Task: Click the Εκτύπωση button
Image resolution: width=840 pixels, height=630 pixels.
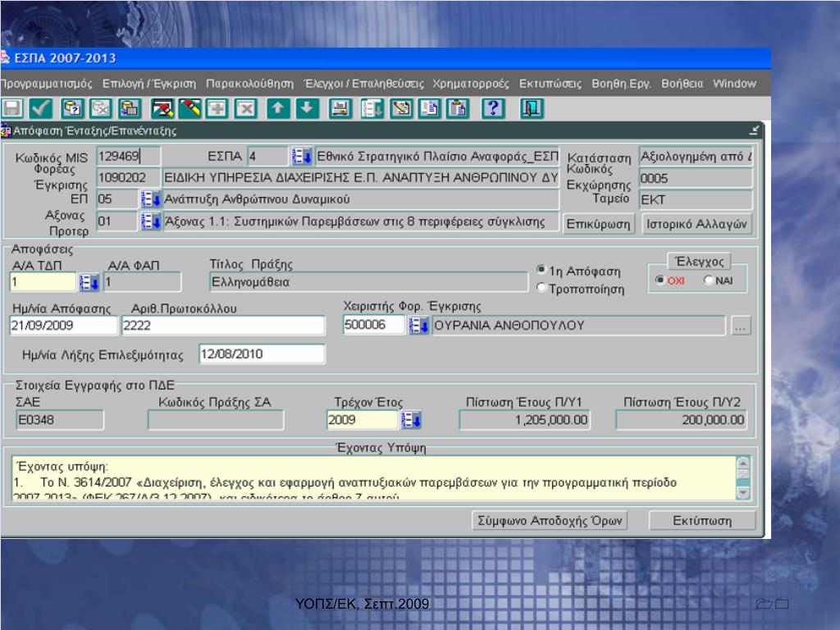Action: [x=702, y=520]
